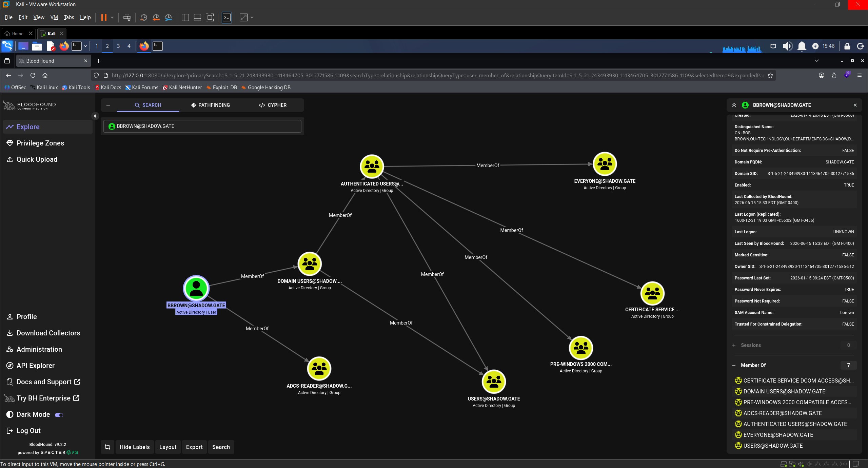Open the Kali terminal launcher dropdown arrow
Viewport: 868px width, 468px height.
click(x=85, y=46)
